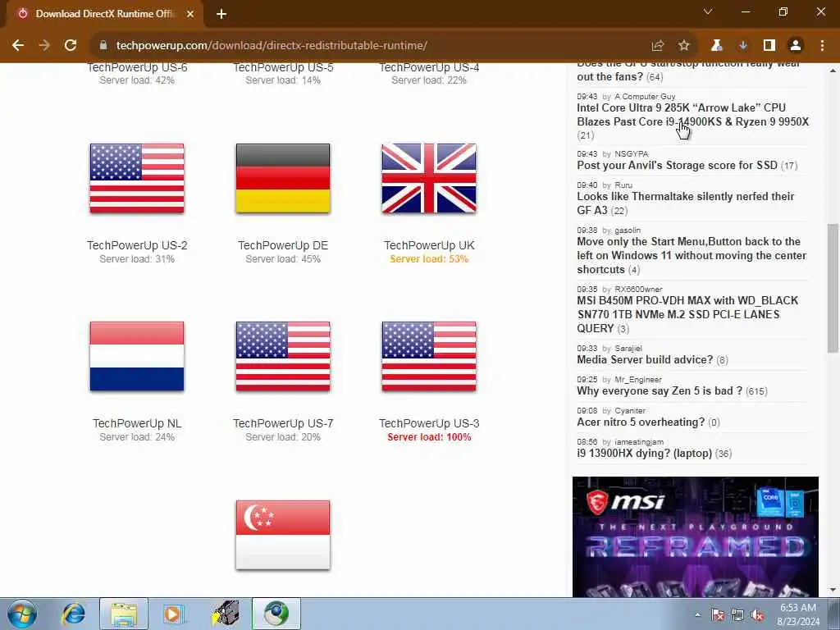Click the TechPowerUp US-7 server label
Screen dimensions: 840x630
click(283, 423)
